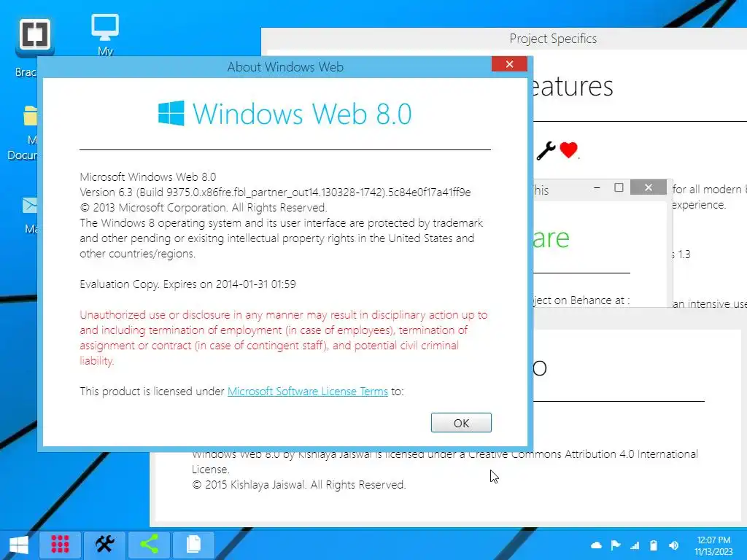Click the 2013 Microsoft Corporation copyright line
This screenshot has height=560, width=747.
(204, 208)
